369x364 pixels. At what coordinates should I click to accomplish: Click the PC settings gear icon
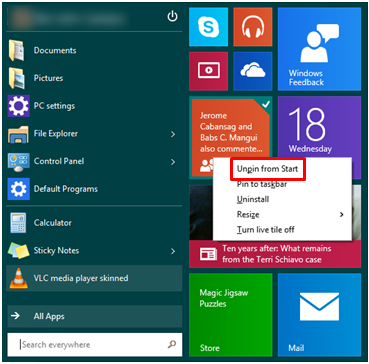pos(18,106)
